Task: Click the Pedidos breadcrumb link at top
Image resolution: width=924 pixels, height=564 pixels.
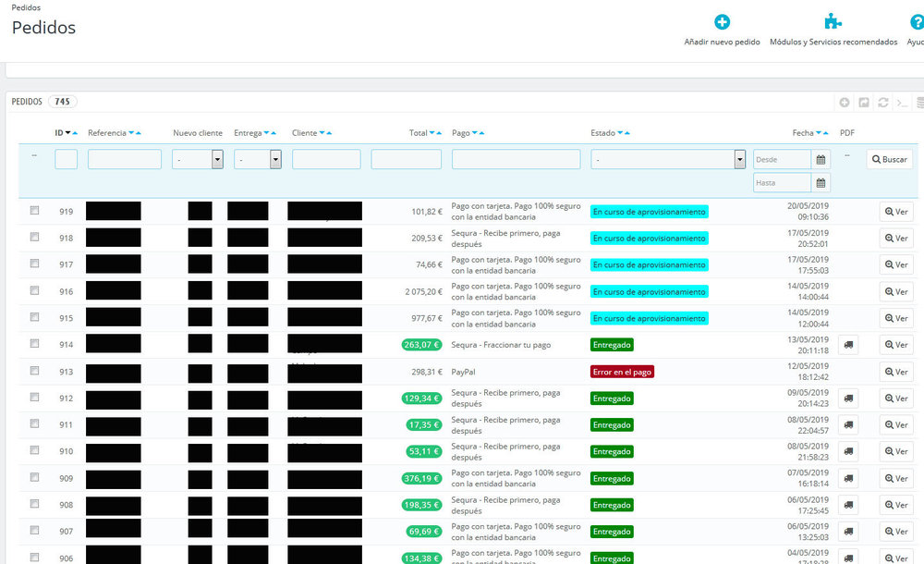Action: click(26, 7)
